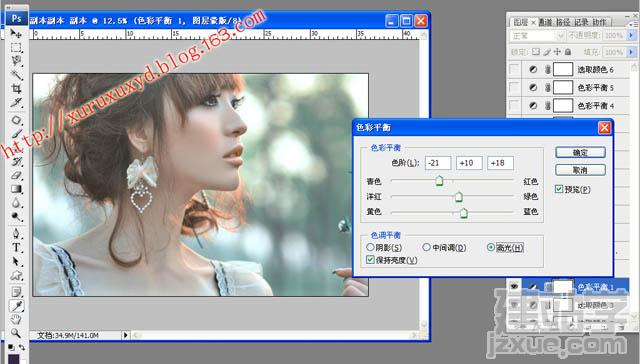Open the 正常 blend mode dropdown
640x364 pixels.
click(538, 36)
